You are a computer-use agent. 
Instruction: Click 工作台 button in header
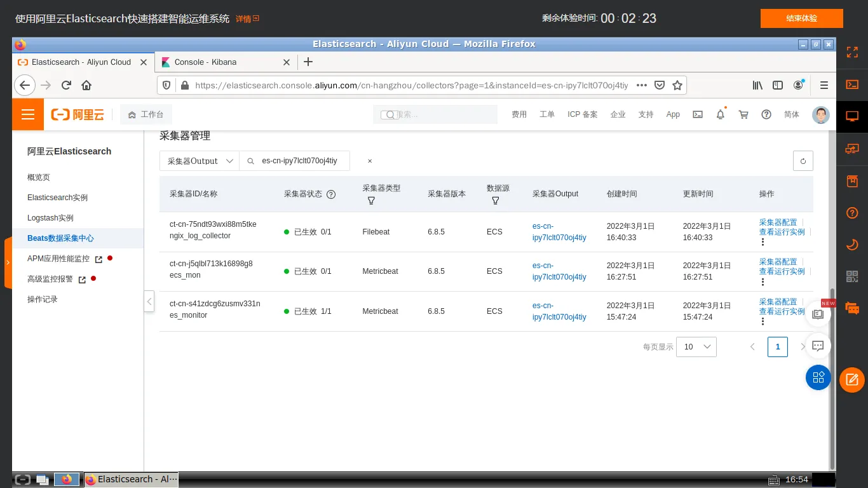[x=146, y=114]
